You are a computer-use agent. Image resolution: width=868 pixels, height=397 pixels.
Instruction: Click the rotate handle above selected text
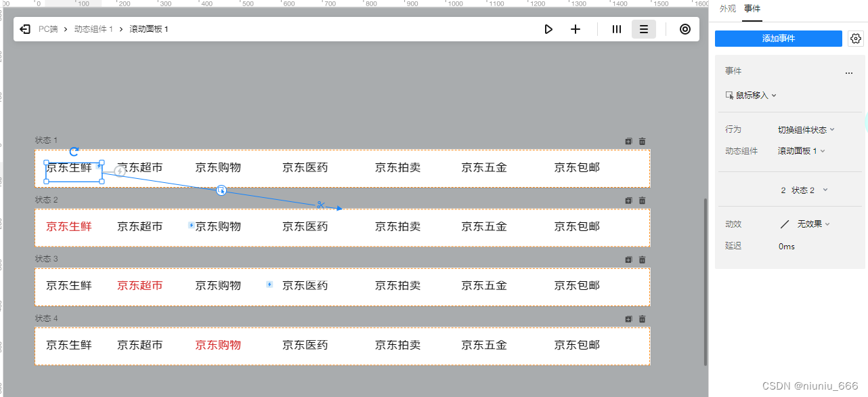74,152
